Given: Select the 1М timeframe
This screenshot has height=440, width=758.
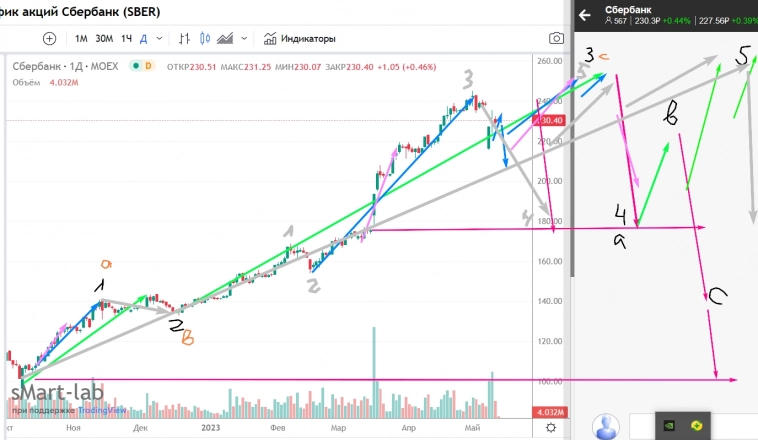Looking at the screenshot, I should [x=81, y=39].
